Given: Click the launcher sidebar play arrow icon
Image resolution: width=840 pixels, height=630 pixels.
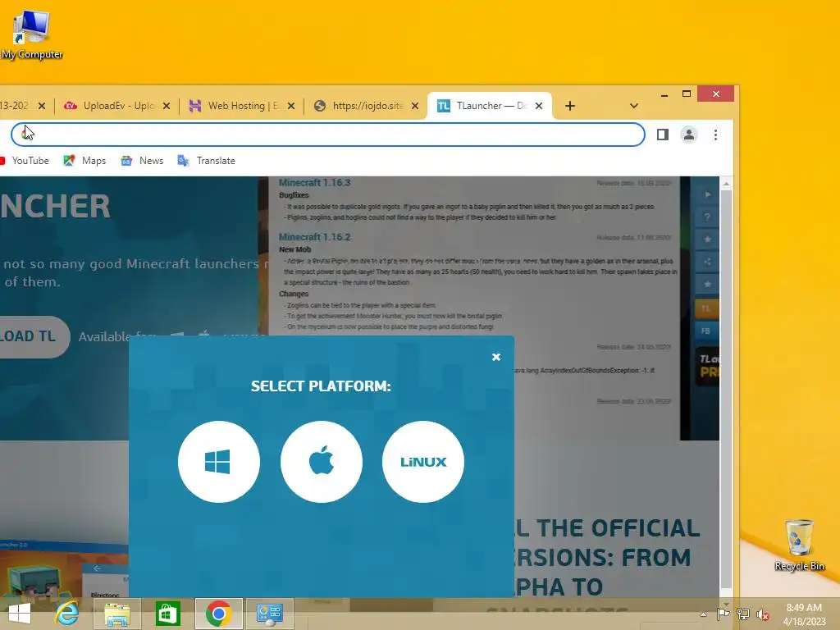Looking at the screenshot, I should coord(707,194).
